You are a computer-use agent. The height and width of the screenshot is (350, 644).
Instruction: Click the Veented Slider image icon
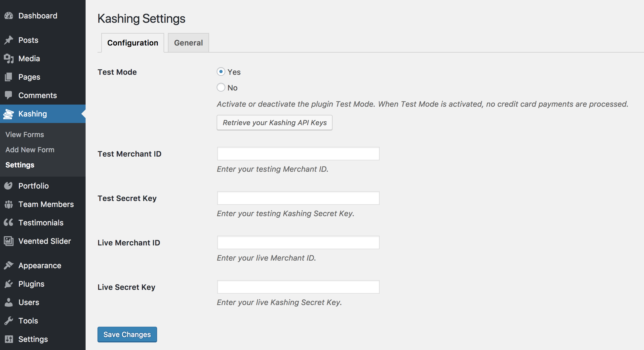[x=9, y=241]
